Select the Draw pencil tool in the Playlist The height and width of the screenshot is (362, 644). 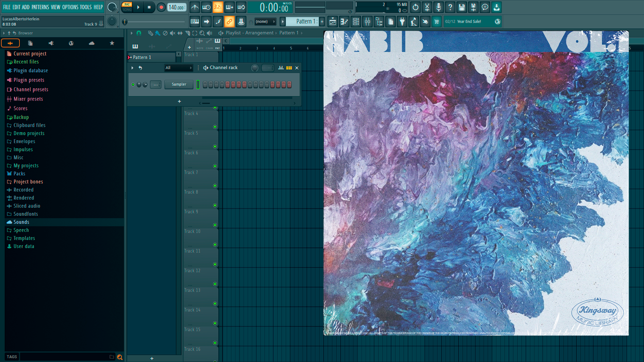(150, 33)
